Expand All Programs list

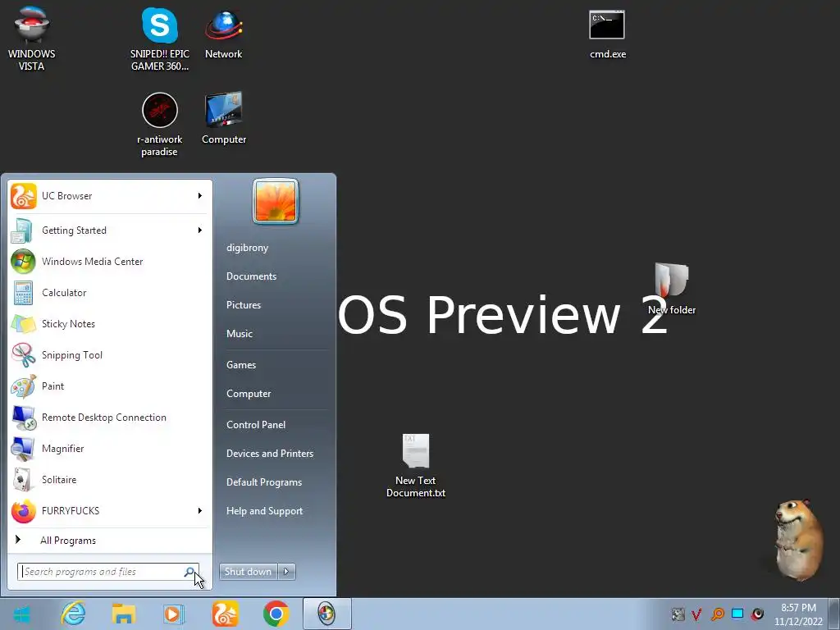109,541
